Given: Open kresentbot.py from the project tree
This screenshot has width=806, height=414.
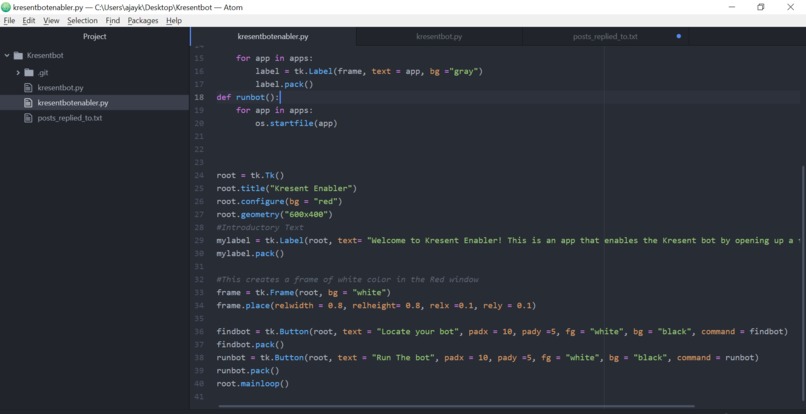Looking at the screenshot, I should coord(61,88).
